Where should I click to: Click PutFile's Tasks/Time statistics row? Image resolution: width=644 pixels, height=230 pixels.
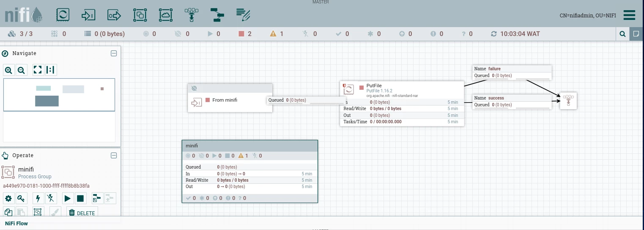402,122
